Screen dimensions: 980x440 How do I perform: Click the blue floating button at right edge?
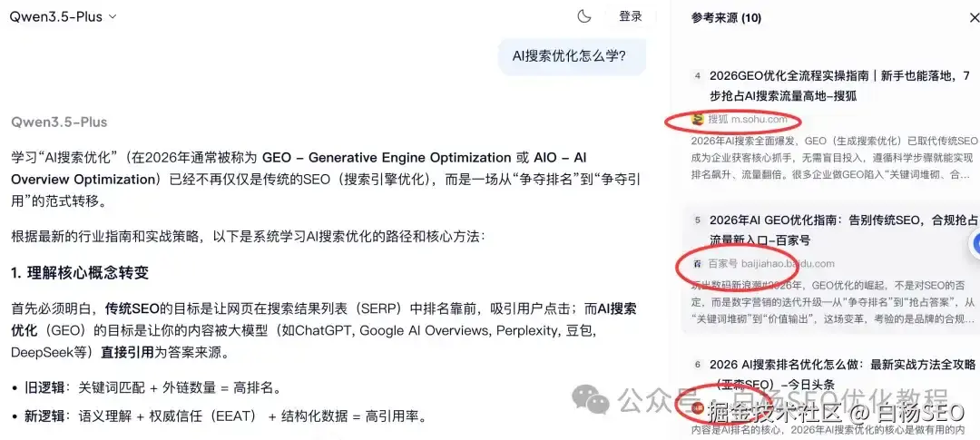point(975,244)
